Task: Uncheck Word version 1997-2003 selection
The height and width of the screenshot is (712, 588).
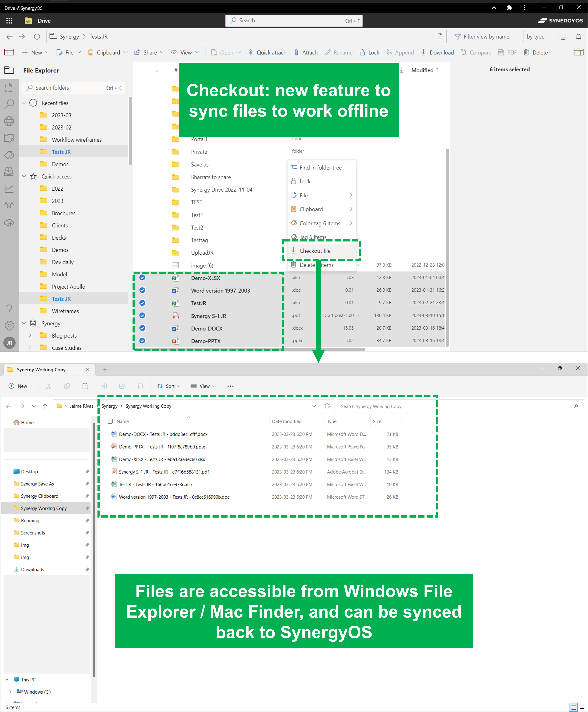Action: [x=142, y=290]
